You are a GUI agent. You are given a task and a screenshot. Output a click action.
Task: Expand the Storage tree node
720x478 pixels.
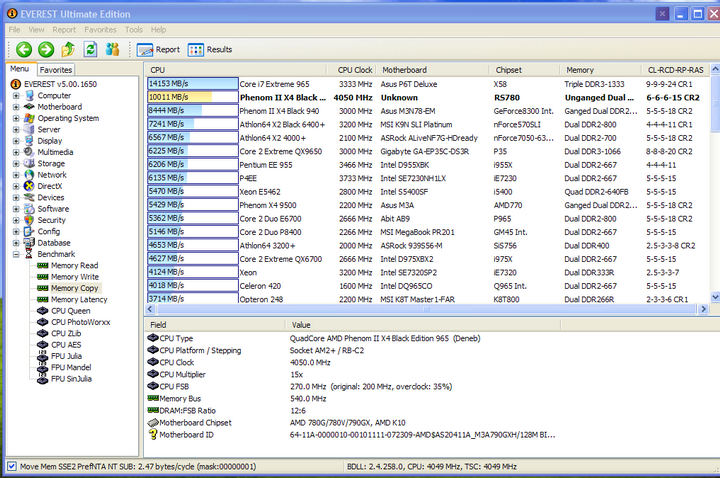pyautogui.click(x=16, y=163)
